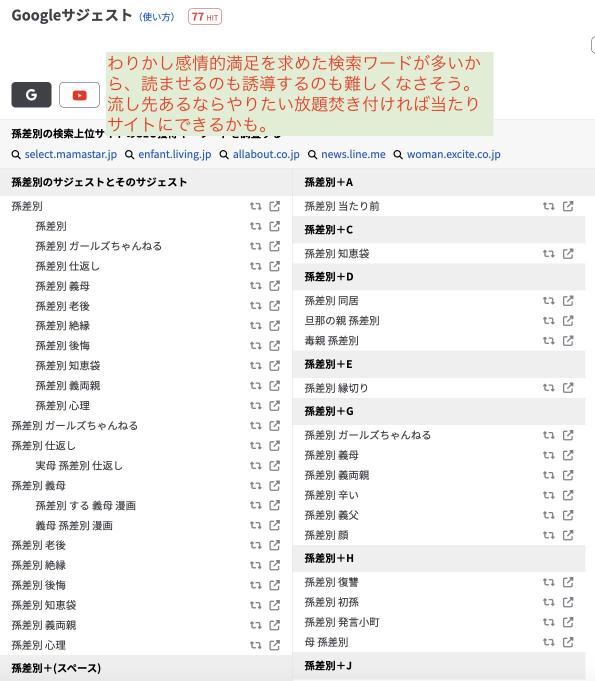Viewport: 595px width, 681px height.
Task: Re-search suggestions for 実母 孫差別 仕返し
Action: (x=255, y=466)
